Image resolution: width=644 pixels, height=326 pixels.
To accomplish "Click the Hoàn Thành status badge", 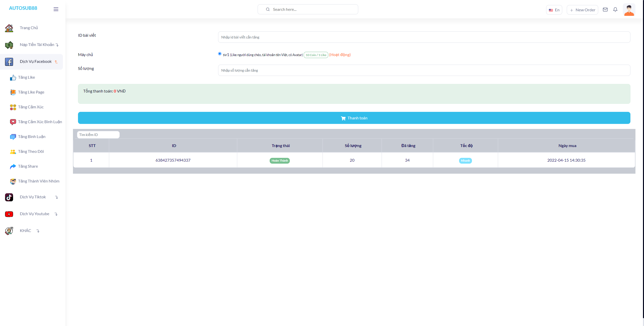I will [279, 161].
